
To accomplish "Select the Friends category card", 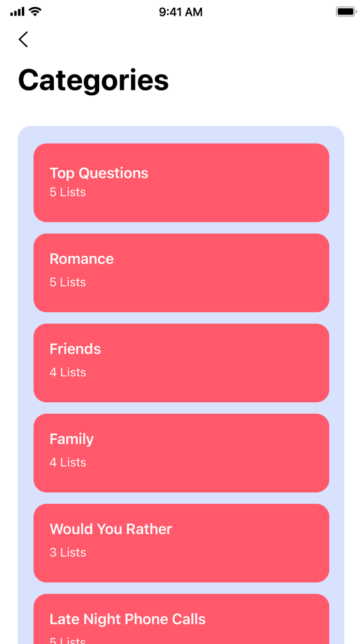I will (181, 362).
